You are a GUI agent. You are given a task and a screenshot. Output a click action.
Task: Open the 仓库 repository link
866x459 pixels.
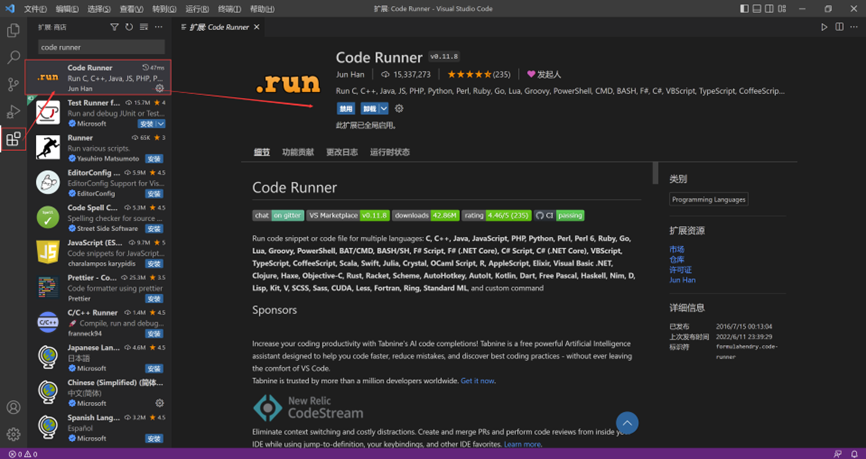[x=677, y=260]
